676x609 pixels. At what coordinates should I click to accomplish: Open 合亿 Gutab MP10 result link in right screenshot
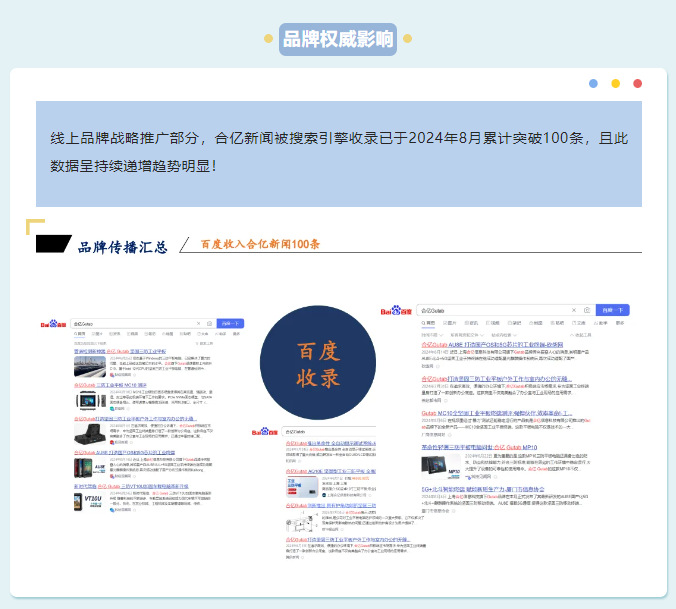click(479, 447)
